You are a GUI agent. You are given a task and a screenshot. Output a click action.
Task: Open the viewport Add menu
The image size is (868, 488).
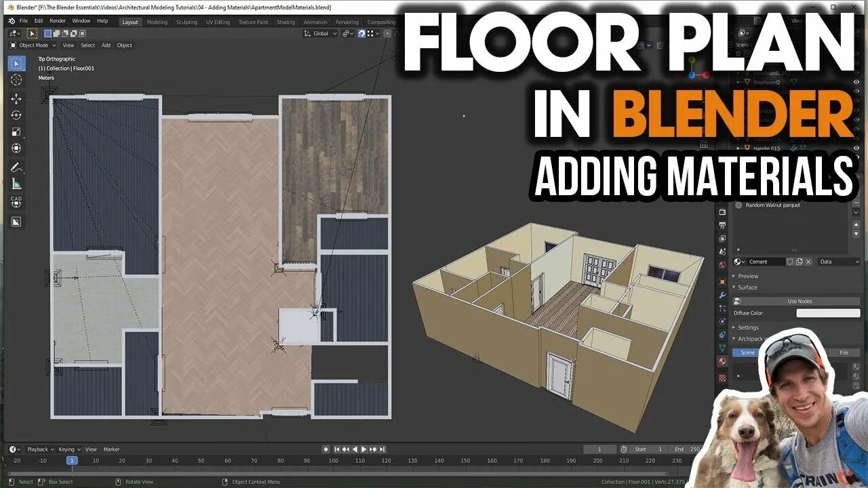pos(106,45)
